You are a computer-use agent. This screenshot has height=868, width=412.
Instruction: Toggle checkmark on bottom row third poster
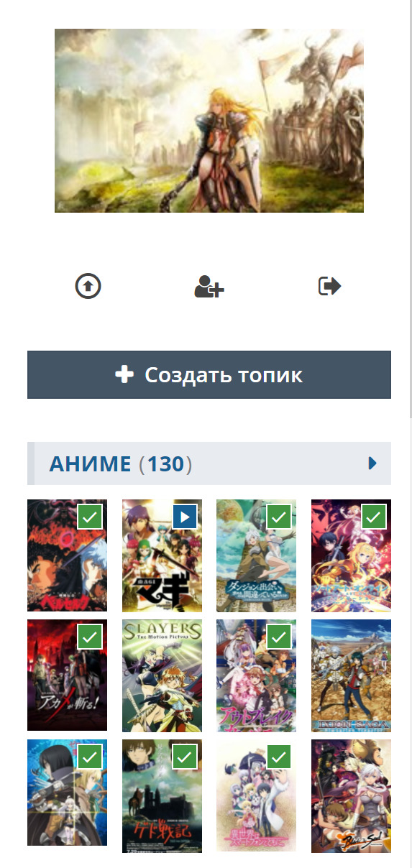pos(279,756)
